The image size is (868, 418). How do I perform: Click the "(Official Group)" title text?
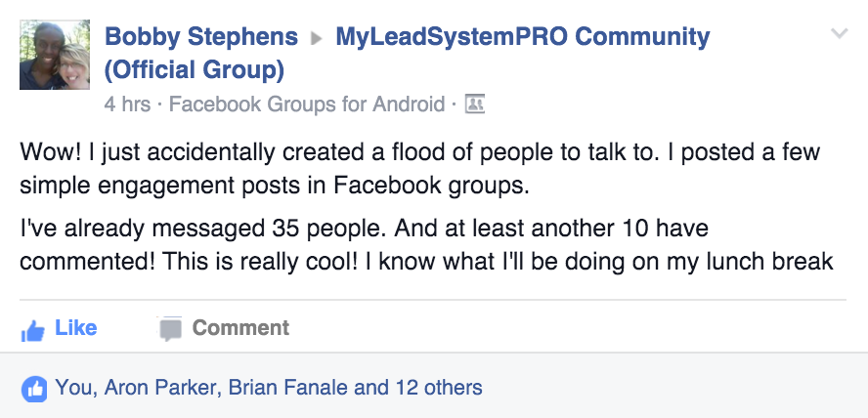(195, 70)
